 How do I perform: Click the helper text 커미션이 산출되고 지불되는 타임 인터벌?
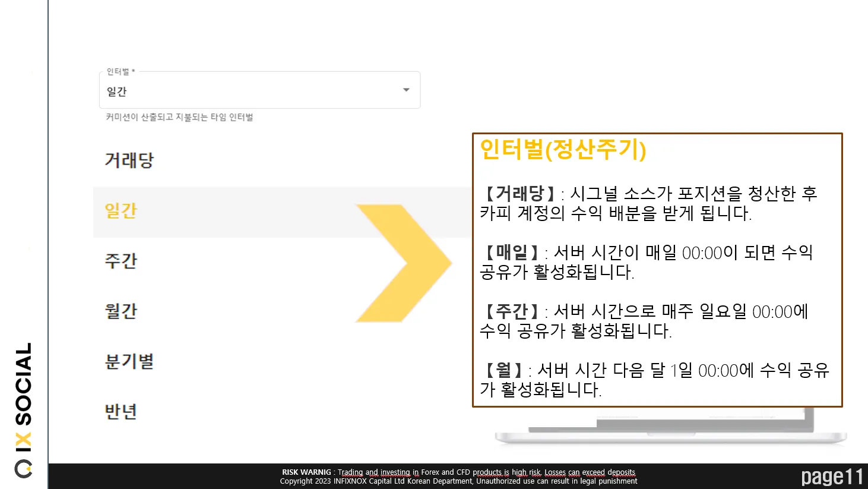[179, 118]
